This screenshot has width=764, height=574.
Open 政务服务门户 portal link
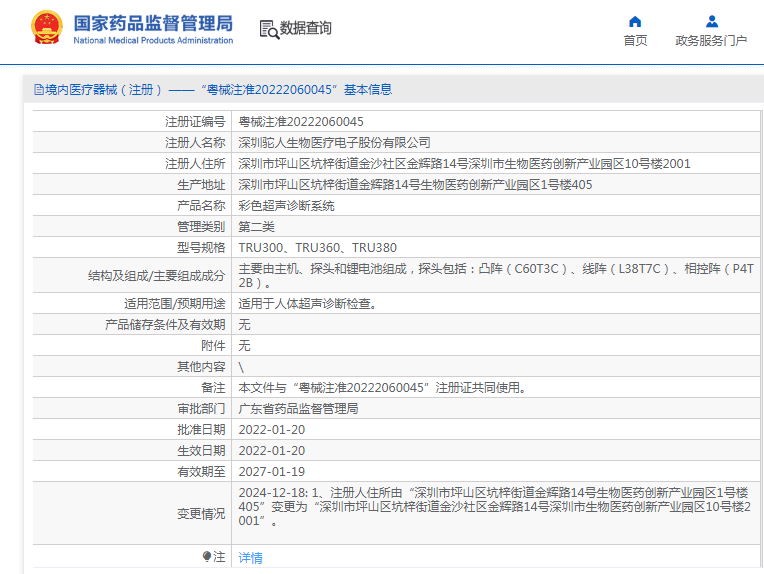point(711,40)
